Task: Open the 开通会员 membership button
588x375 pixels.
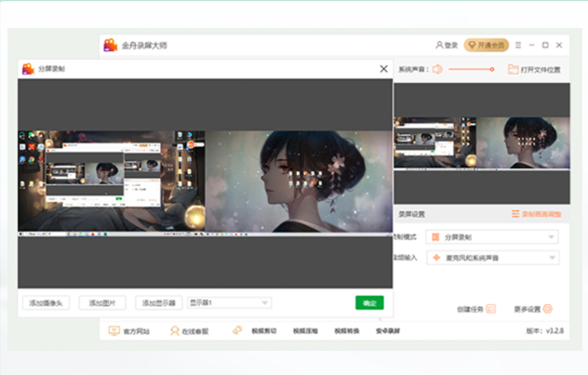Action: point(487,45)
